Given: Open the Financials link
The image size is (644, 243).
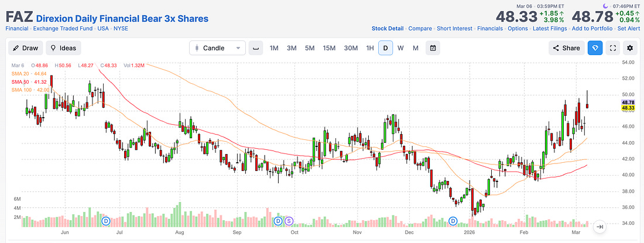Looking at the screenshot, I should pyautogui.click(x=491, y=29).
